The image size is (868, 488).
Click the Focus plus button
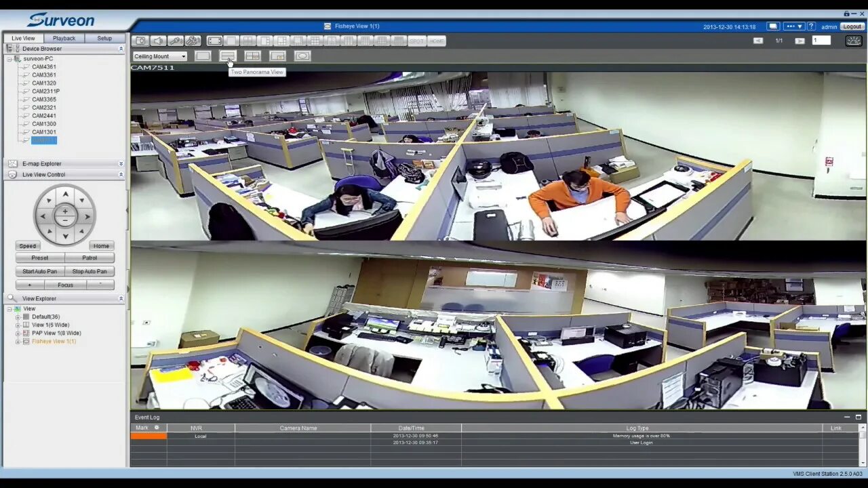click(29, 285)
